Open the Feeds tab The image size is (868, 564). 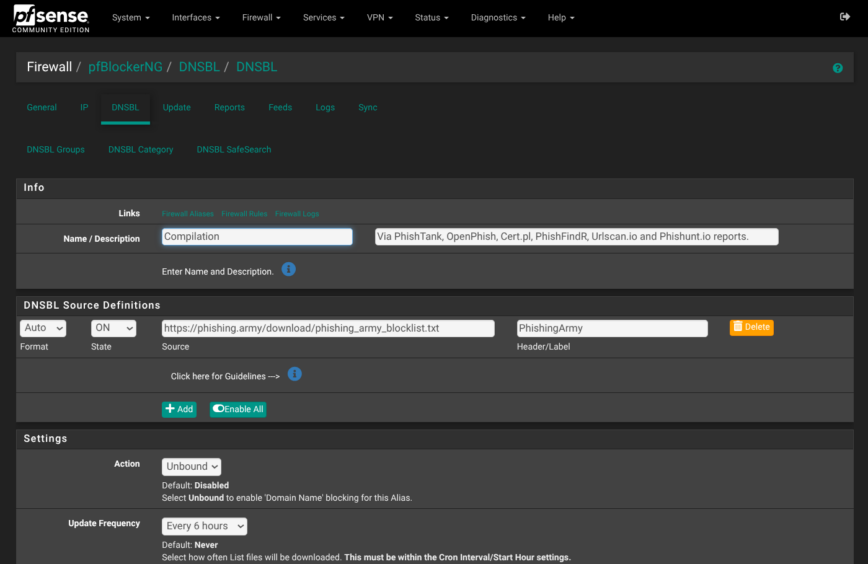[280, 107]
